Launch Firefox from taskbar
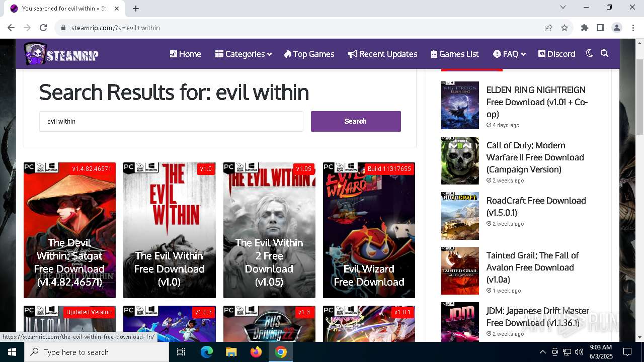This screenshot has width=644, height=362. click(256, 352)
